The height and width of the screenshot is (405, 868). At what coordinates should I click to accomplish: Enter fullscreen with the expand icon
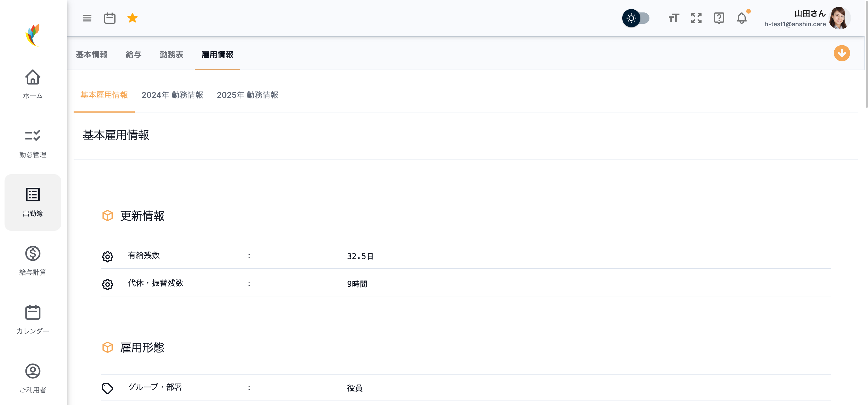[x=696, y=18]
